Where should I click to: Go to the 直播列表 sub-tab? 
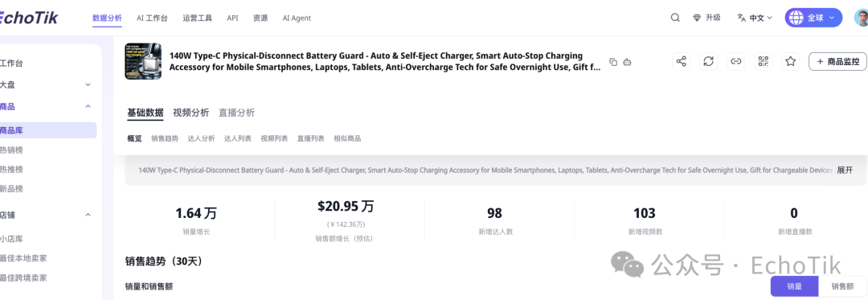pos(311,138)
